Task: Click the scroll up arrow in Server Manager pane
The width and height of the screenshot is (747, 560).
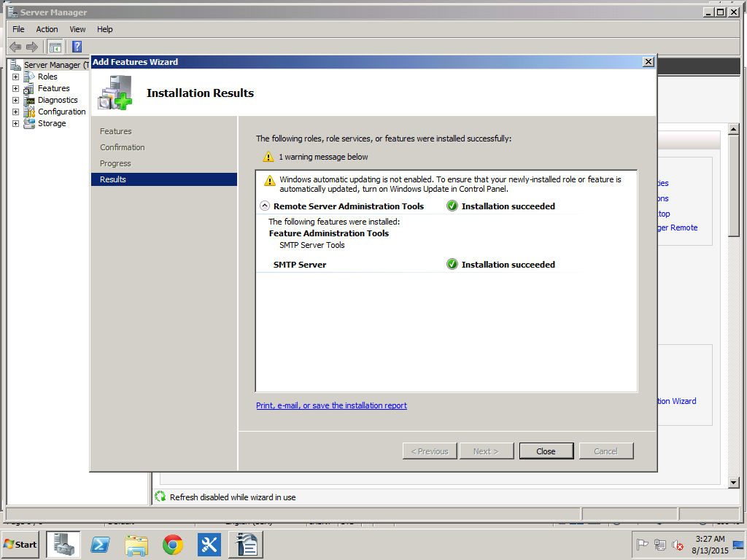Action: [734, 128]
